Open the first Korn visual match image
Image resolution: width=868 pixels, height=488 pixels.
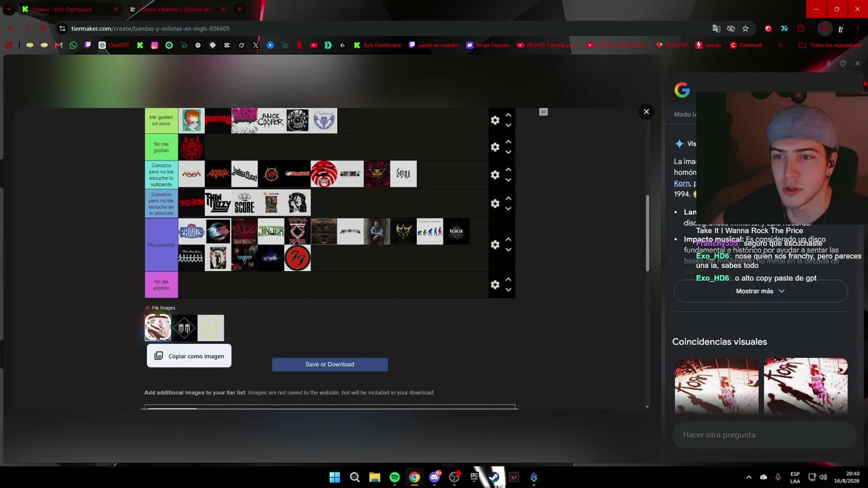717,385
